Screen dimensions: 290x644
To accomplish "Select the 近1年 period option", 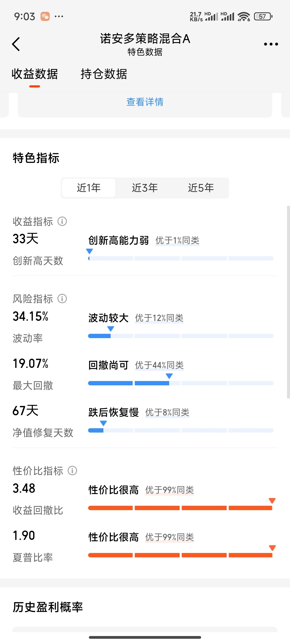I will 89,188.
